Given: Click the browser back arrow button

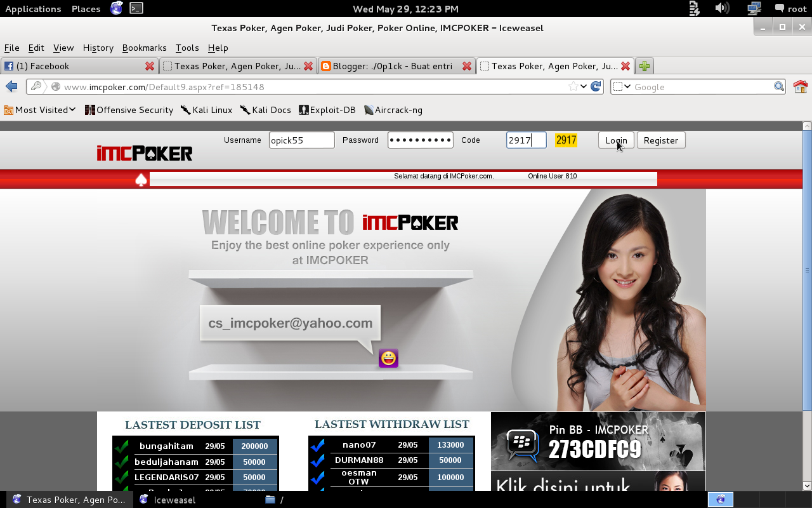Looking at the screenshot, I should tap(11, 86).
